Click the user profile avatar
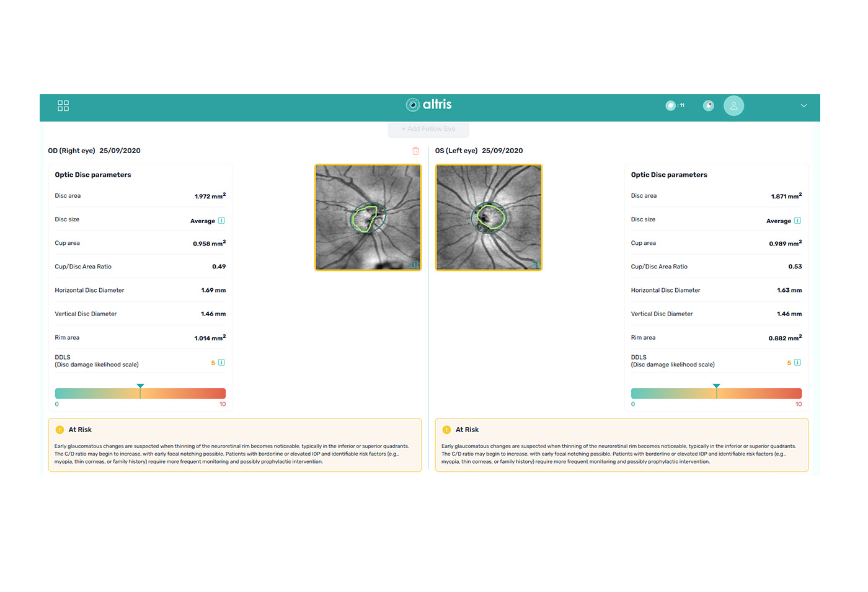 click(x=733, y=106)
